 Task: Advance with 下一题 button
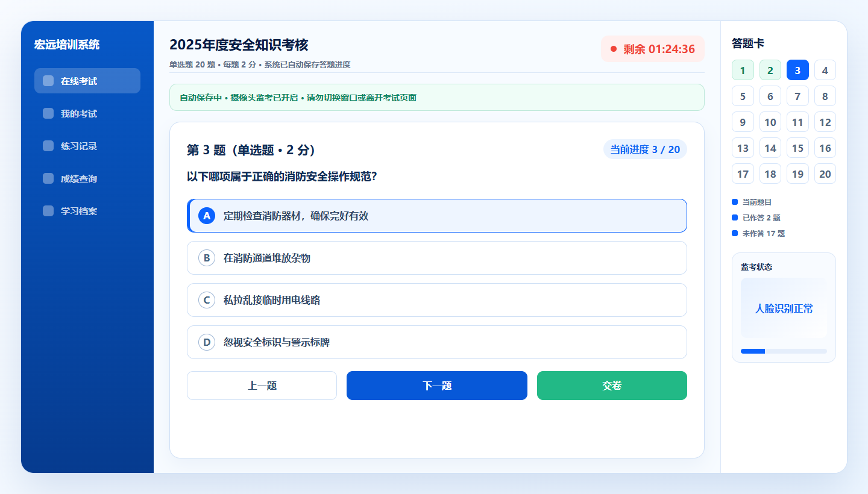[x=437, y=386]
